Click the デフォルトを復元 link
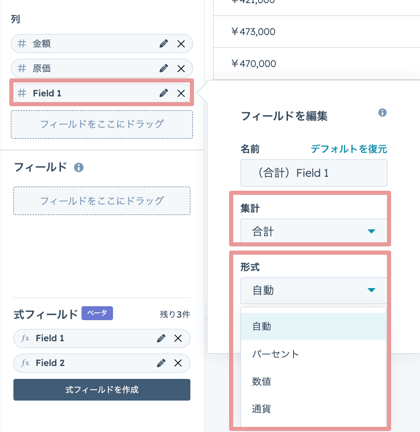This screenshot has width=420, height=432. [x=349, y=149]
